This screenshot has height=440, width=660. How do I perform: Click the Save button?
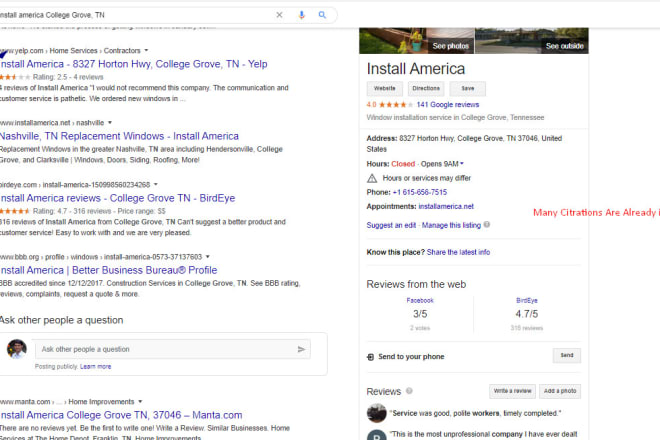468,88
